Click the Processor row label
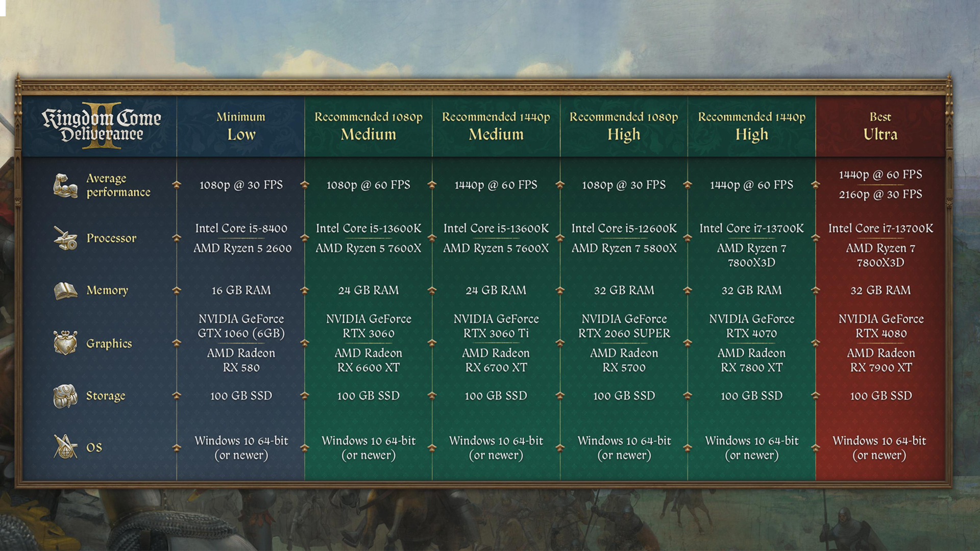 point(111,238)
